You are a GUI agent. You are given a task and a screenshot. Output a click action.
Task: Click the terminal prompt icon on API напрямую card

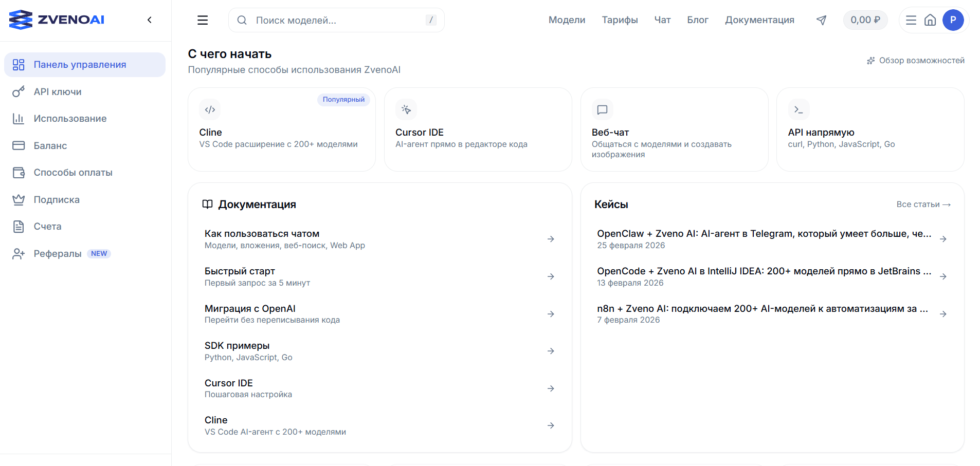(798, 109)
